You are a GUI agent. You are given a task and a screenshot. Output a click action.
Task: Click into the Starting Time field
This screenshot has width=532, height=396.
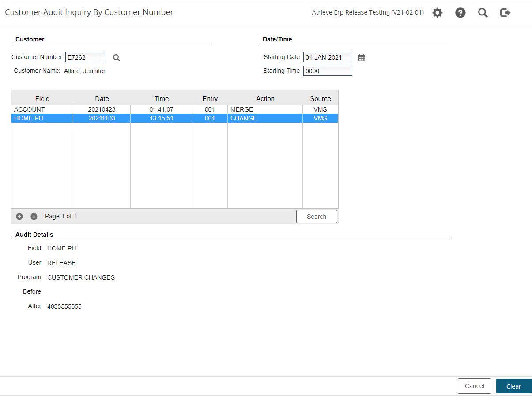(x=328, y=71)
